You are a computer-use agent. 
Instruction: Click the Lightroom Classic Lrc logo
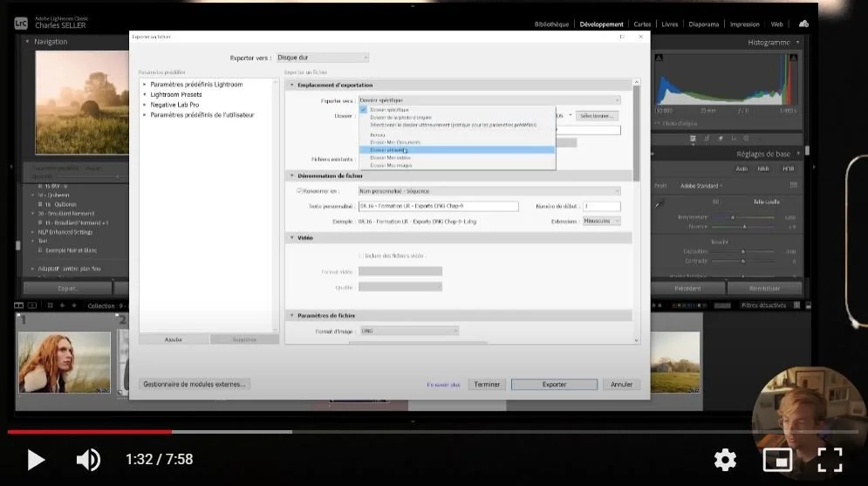click(21, 23)
